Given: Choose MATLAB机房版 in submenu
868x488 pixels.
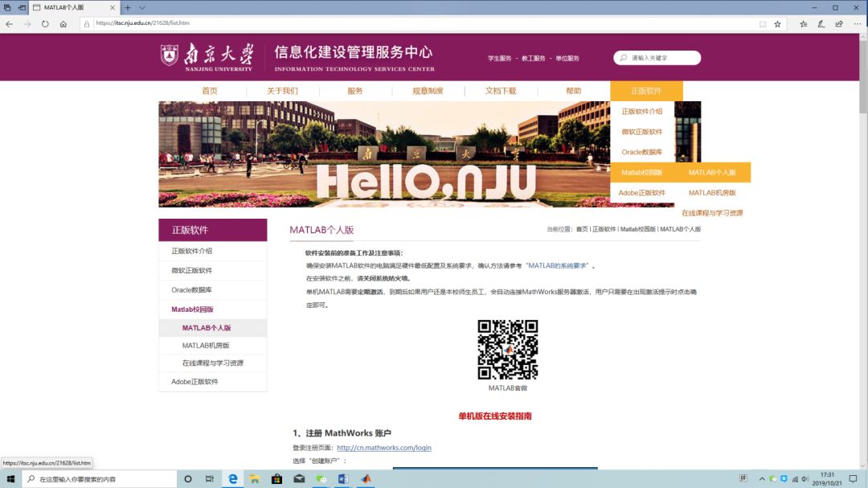Looking at the screenshot, I should [712, 193].
